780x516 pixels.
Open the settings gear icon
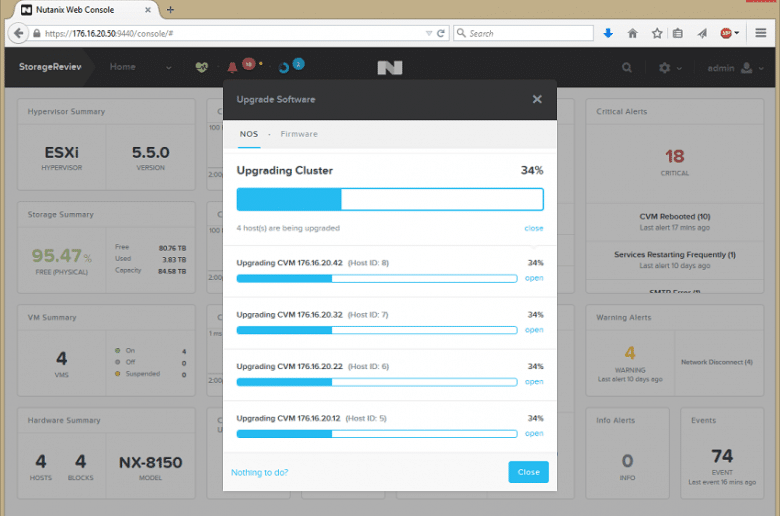coord(664,68)
